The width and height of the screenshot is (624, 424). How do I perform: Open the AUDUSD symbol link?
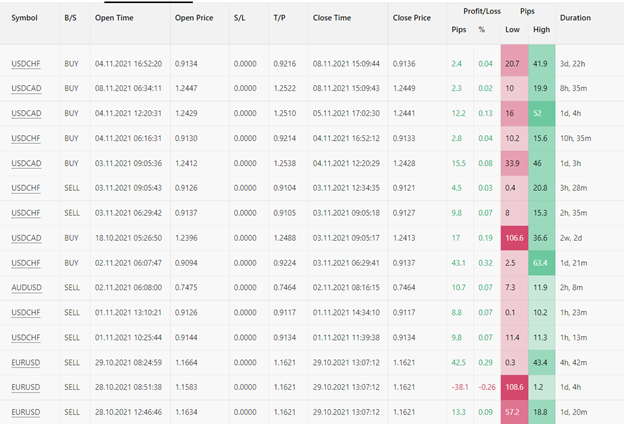pyautogui.click(x=25, y=287)
